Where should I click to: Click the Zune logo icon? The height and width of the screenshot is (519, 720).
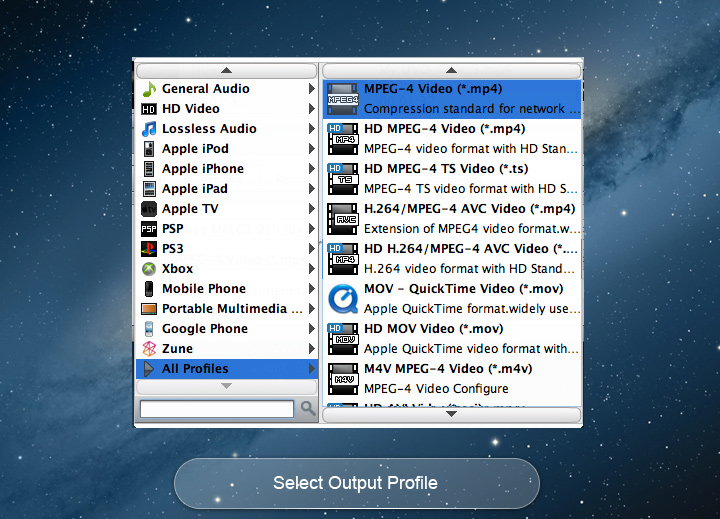(149, 349)
